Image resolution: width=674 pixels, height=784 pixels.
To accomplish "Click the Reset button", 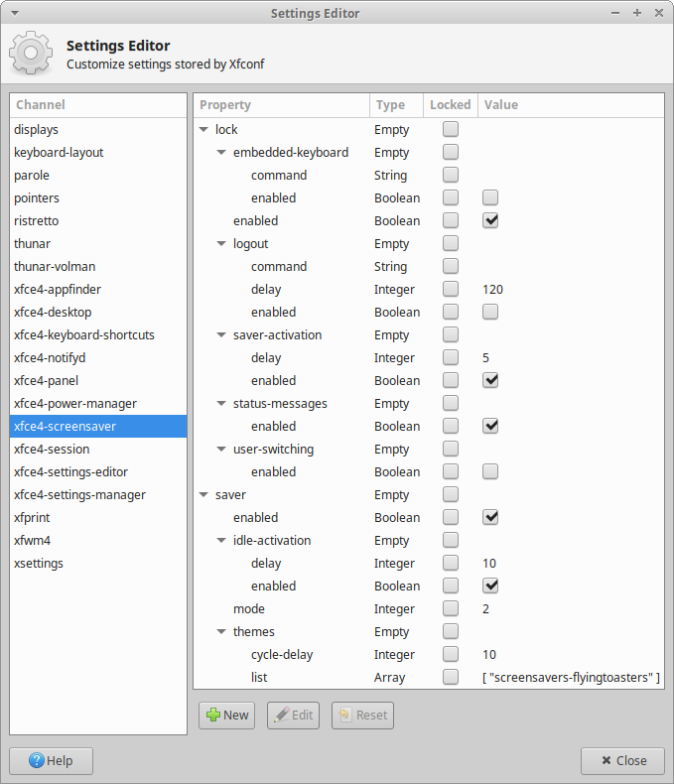I will (x=362, y=715).
